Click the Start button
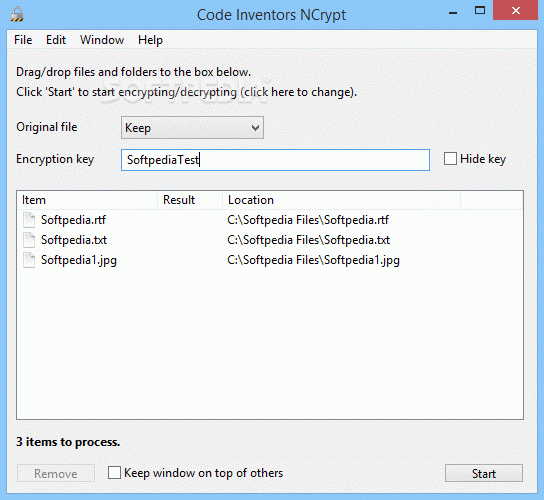544x500 pixels. pyautogui.click(x=484, y=473)
